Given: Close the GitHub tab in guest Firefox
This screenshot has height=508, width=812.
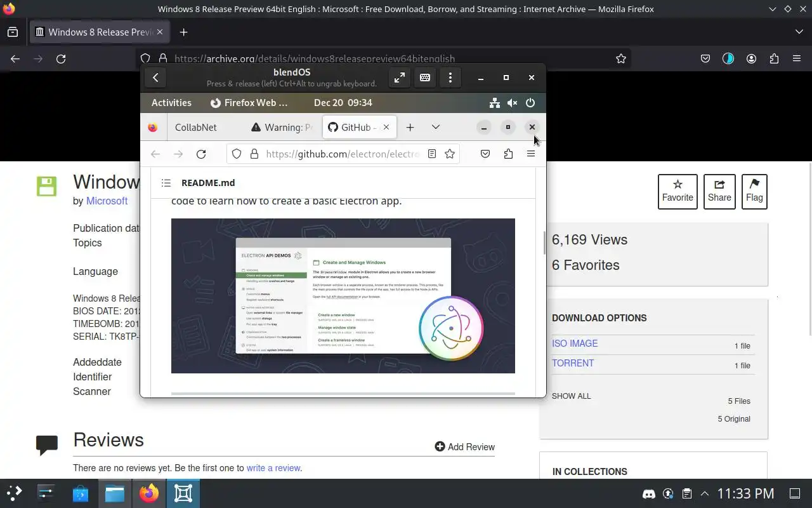Looking at the screenshot, I should [386, 128].
